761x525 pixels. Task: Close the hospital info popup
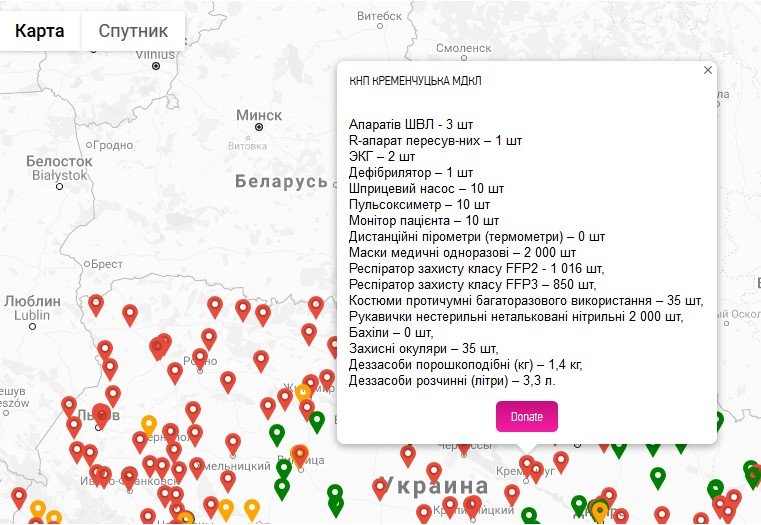coord(708,70)
